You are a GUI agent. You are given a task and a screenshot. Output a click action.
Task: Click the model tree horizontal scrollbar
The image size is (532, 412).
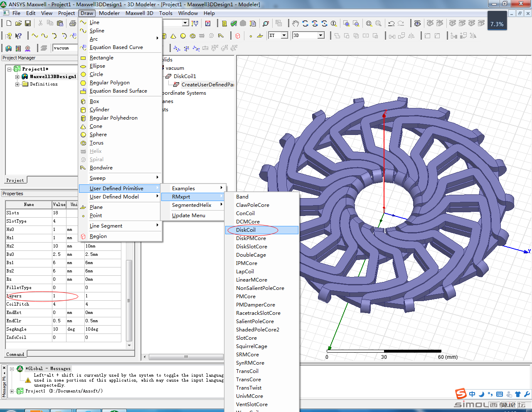(x=186, y=357)
